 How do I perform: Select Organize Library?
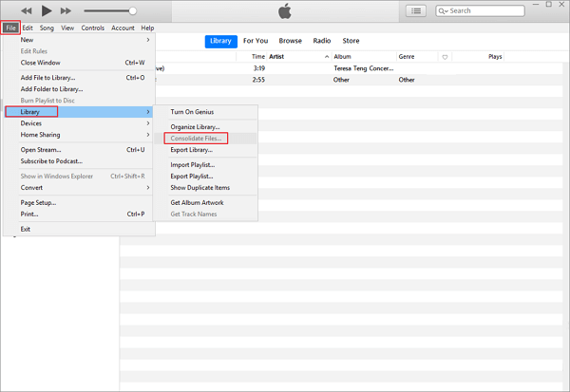pyautogui.click(x=205, y=127)
